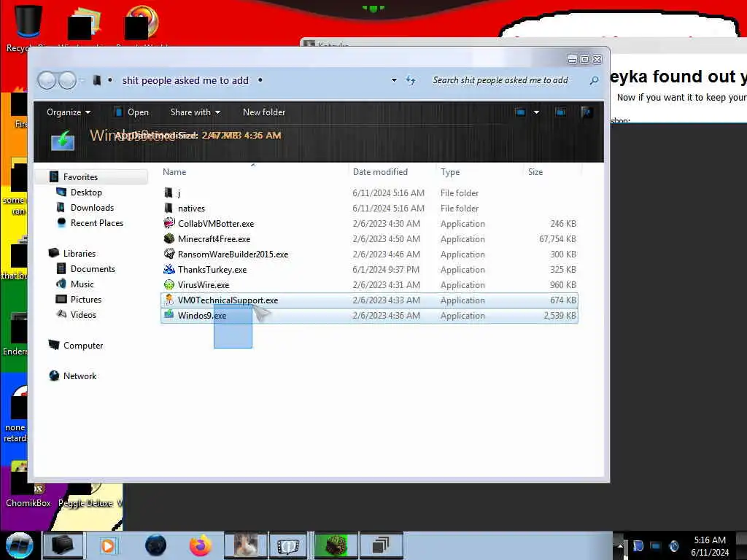Open Videos library
Screen dimensions: 747x560
coord(83,314)
